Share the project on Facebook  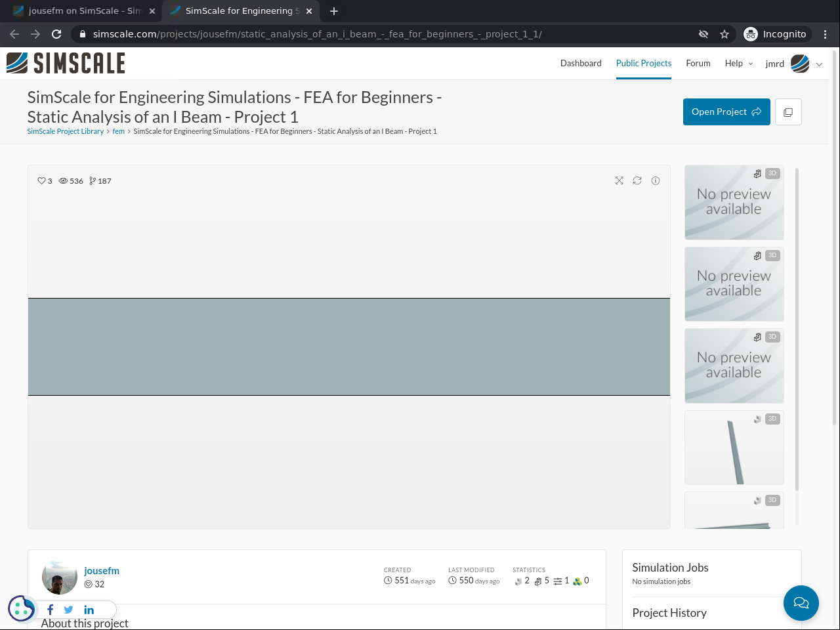tap(50, 610)
